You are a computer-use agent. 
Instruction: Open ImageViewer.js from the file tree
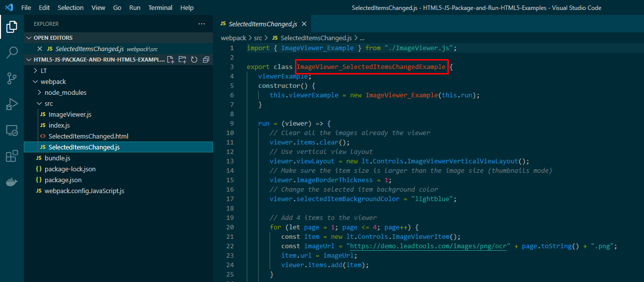pyautogui.click(x=118, y=114)
